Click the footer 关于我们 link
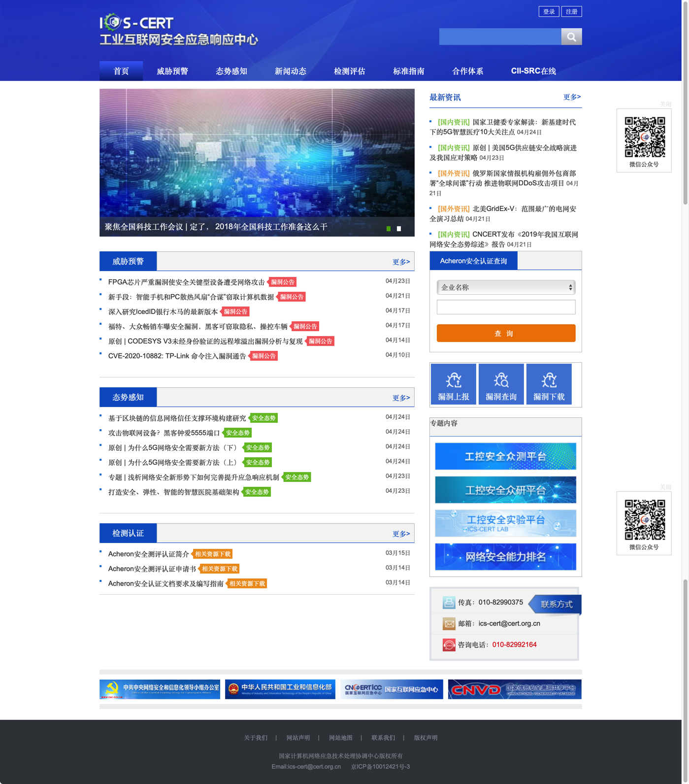 [x=256, y=738]
